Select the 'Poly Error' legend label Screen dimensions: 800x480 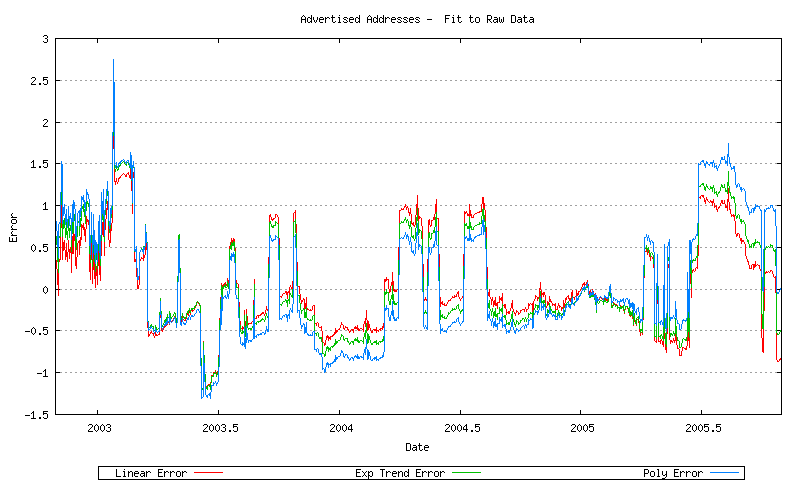[x=672, y=473]
